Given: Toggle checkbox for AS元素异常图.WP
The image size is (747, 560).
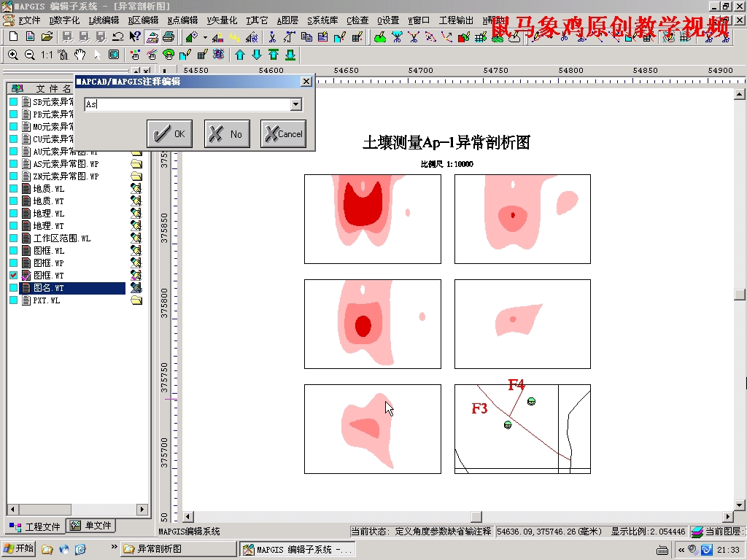Looking at the screenshot, I should (x=13, y=164).
